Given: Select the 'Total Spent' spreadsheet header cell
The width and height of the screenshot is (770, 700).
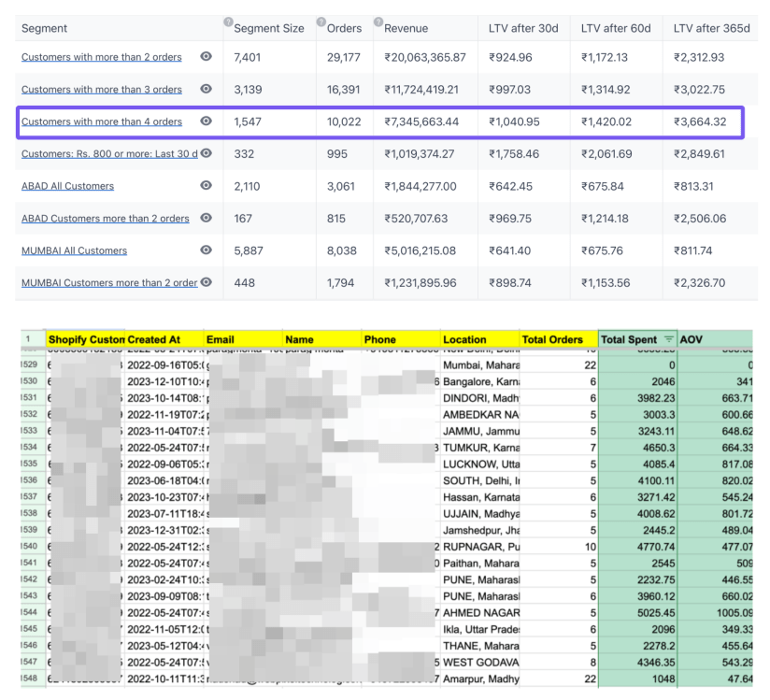Looking at the screenshot, I should pos(638,339).
